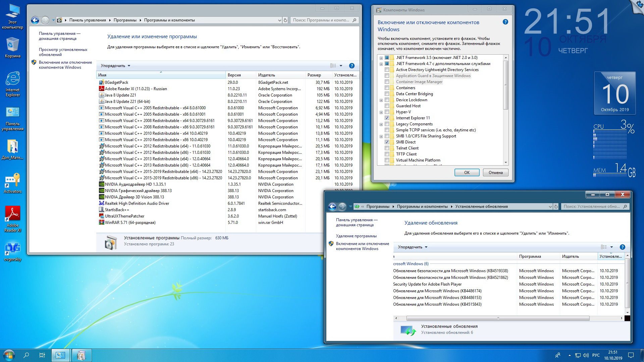
Task: Enable TFTP Client checkbox
Action: click(387, 154)
